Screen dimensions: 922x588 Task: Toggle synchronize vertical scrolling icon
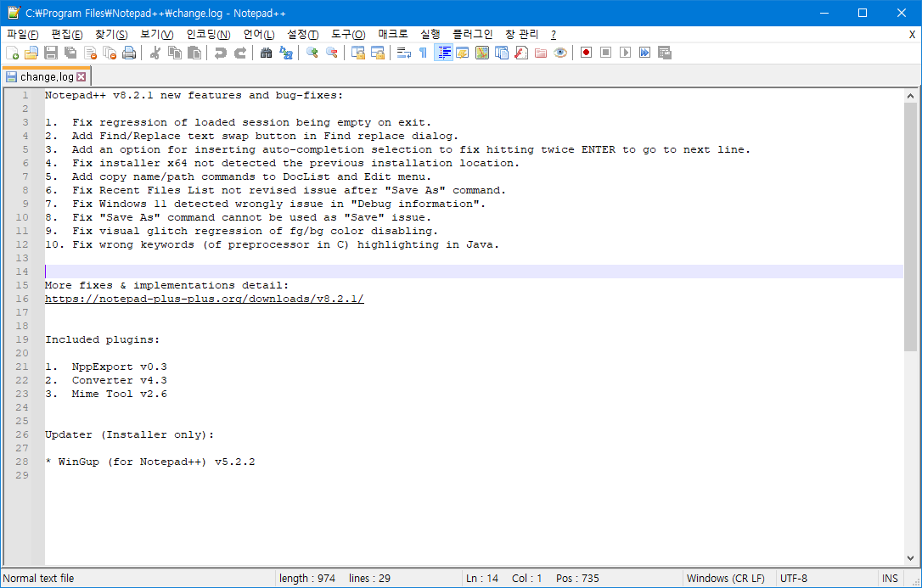tap(358, 53)
